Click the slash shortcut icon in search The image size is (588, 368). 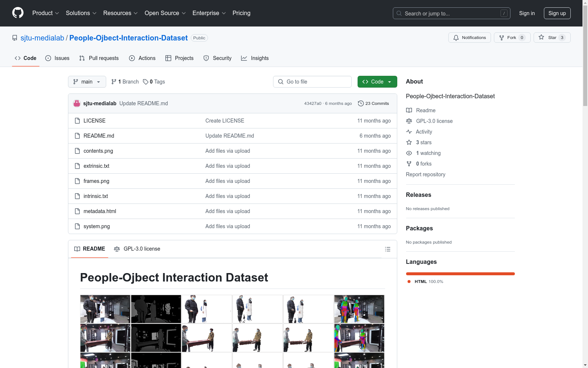(x=504, y=13)
